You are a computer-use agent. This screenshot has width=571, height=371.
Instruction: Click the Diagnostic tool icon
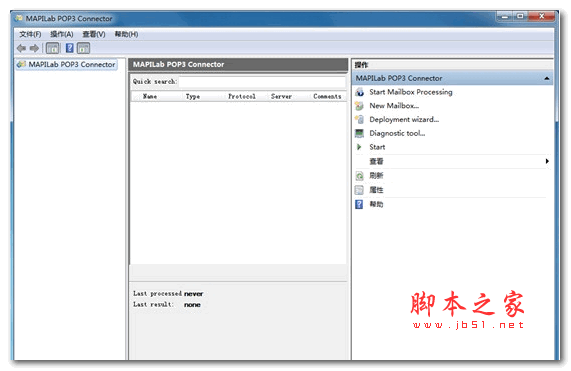pos(359,133)
